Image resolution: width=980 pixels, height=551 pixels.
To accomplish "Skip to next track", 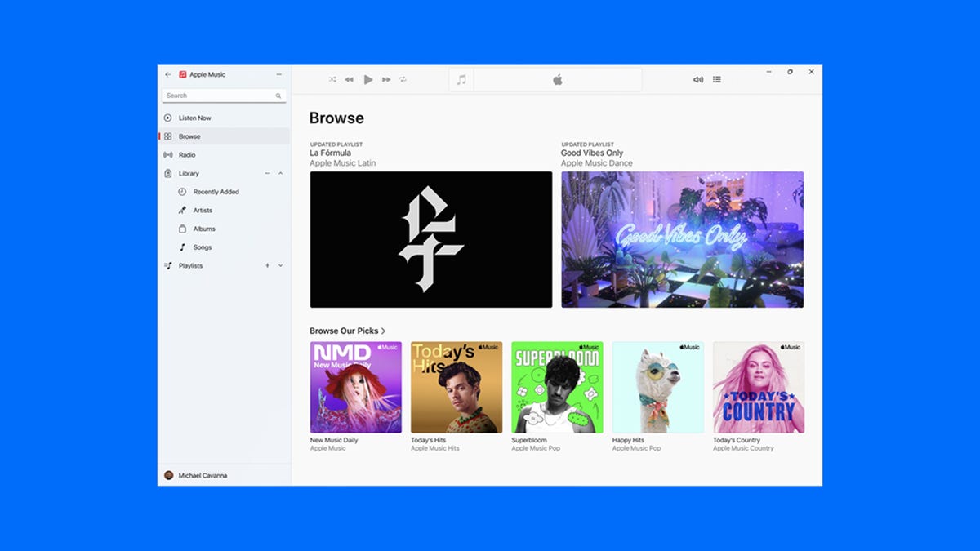I will click(386, 79).
